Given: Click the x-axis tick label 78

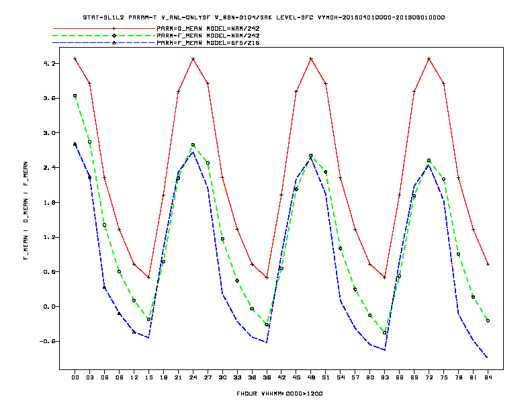Looking at the screenshot, I should pyautogui.click(x=458, y=377).
